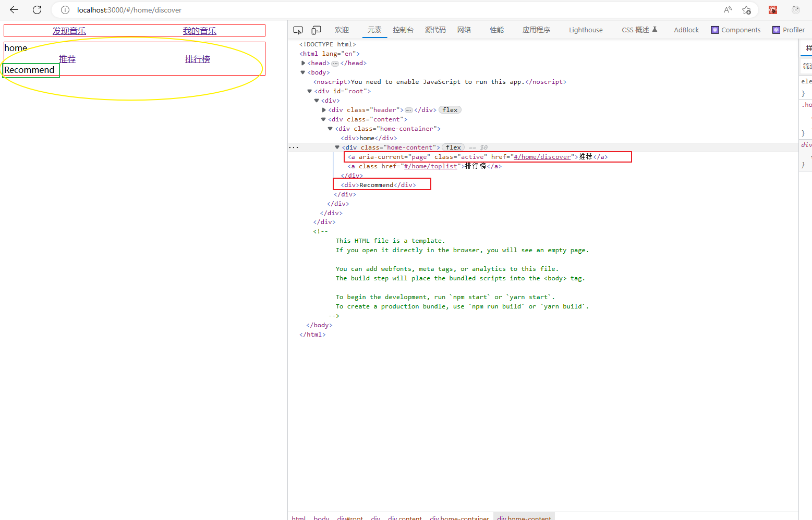Open the React Components panel
Image resolution: width=812 pixels, height=520 pixels.
tap(736, 30)
